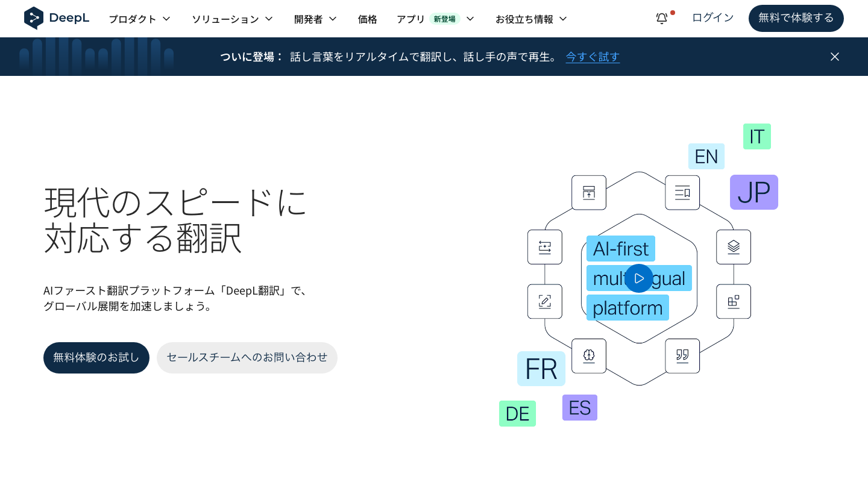The height and width of the screenshot is (494, 868).
Task: Click the AI-first highlighted text
Action: (x=621, y=249)
